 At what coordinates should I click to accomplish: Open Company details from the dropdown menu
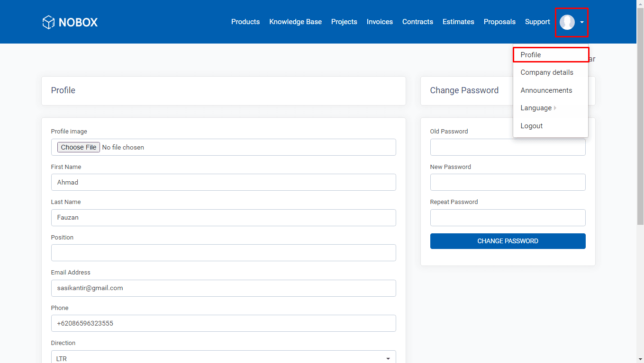point(546,72)
